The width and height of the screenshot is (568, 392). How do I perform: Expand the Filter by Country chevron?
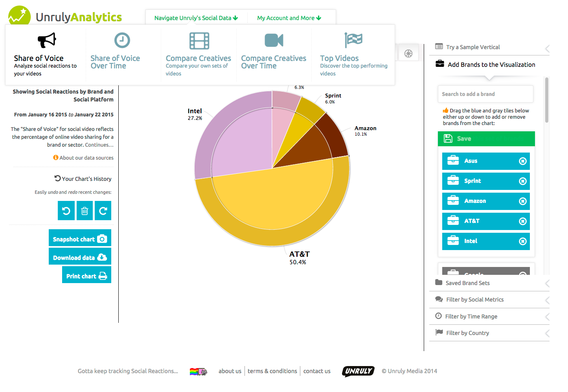547,334
